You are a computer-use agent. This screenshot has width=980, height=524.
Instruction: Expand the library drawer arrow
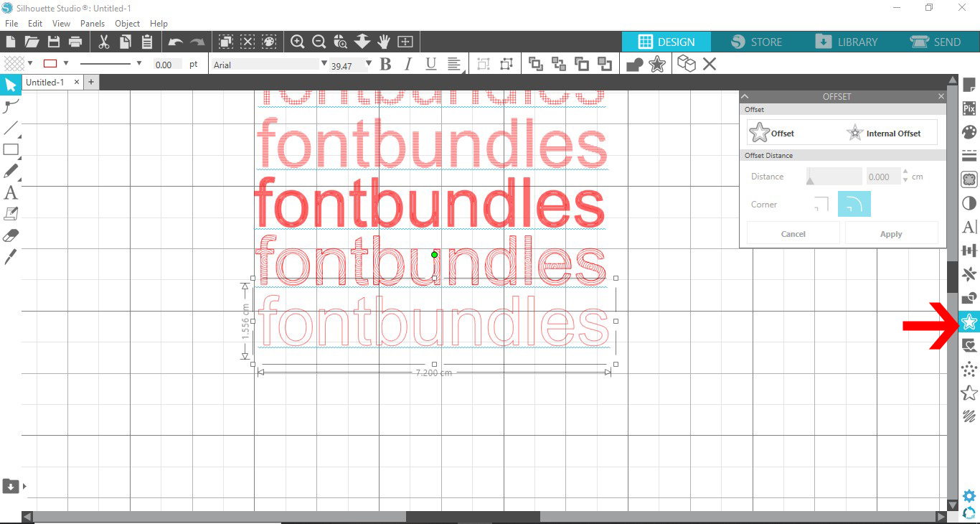click(24, 486)
